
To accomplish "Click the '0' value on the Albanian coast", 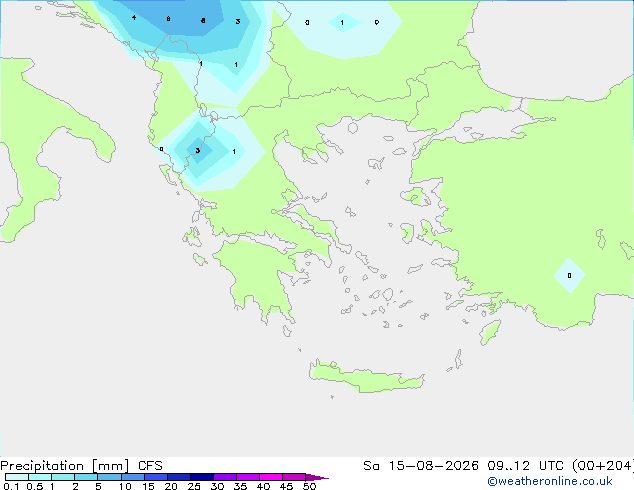I will click(161, 149).
